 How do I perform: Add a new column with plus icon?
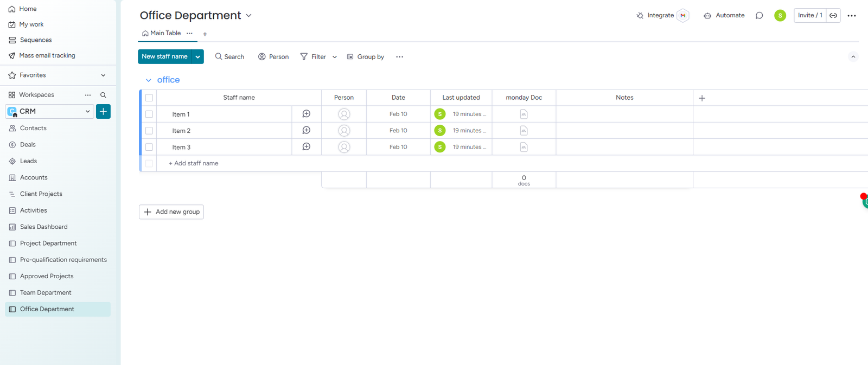pos(702,98)
